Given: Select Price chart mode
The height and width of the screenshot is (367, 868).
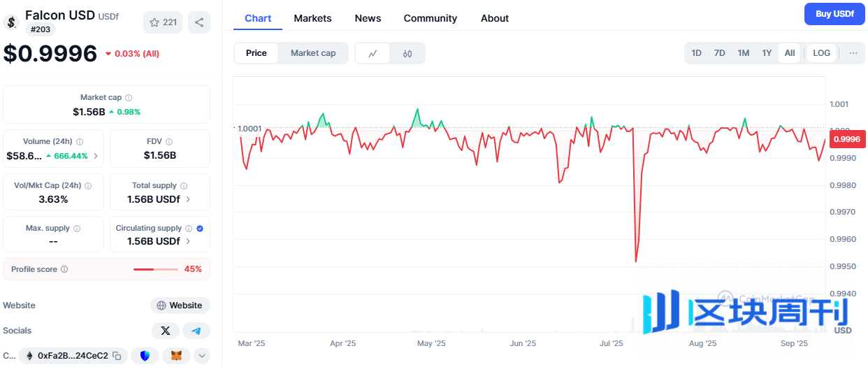Looking at the screenshot, I should coord(256,53).
